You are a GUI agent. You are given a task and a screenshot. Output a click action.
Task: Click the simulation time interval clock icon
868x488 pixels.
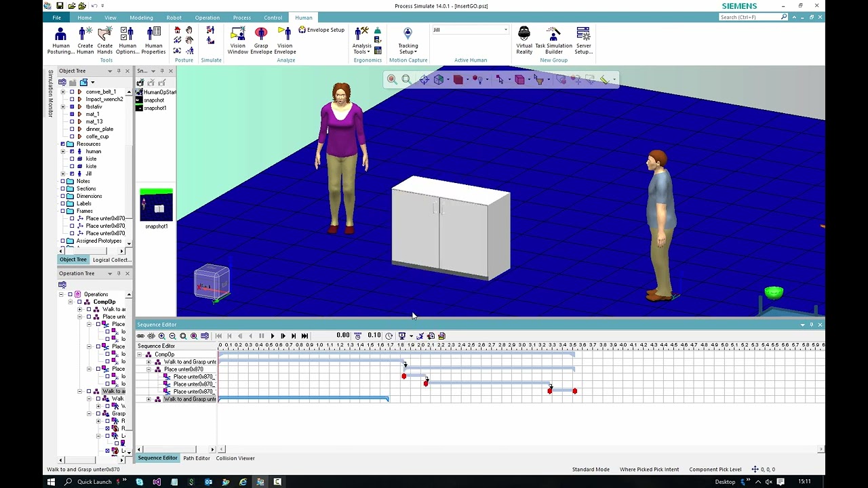click(389, 335)
